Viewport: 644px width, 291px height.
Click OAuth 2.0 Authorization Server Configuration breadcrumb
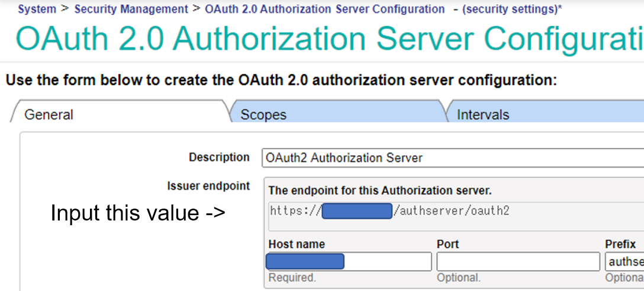pos(324,9)
